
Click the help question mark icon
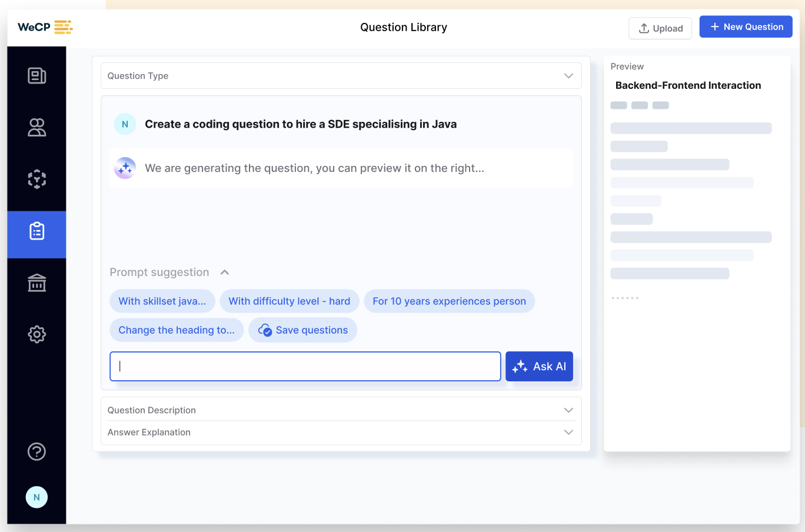tap(36, 451)
